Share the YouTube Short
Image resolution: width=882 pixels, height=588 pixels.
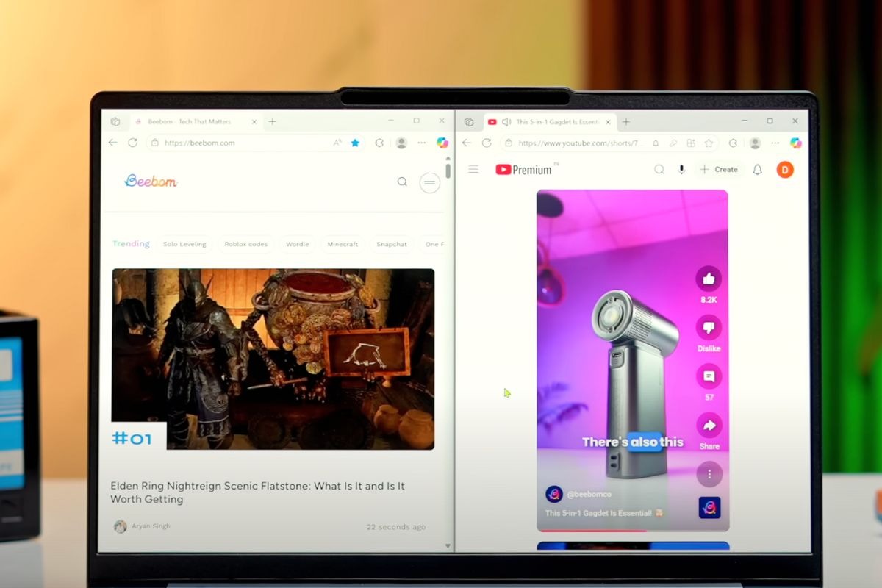coord(709,425)
